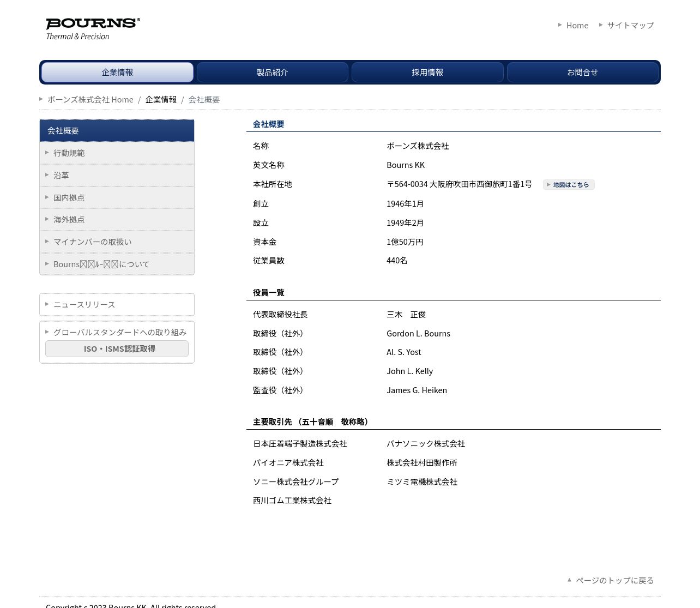The width and height of the screenshot is (700, 608).
Task: Click the Bourns Thermal & Precision logo
Action: tap(93, 29)
